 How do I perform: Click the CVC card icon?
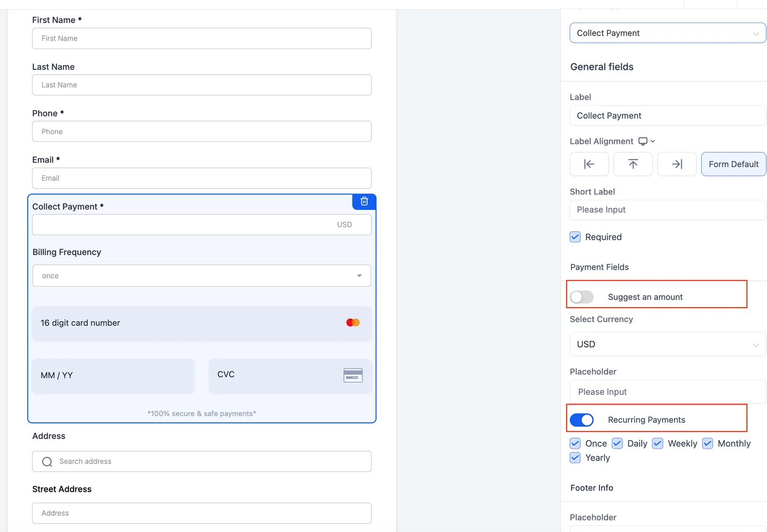(x=353, y=375)
